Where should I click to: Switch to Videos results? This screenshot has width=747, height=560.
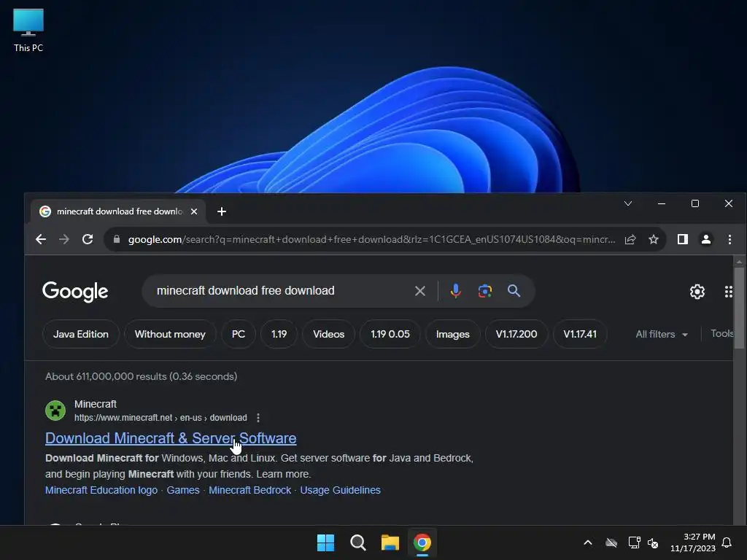pos(329,334)
